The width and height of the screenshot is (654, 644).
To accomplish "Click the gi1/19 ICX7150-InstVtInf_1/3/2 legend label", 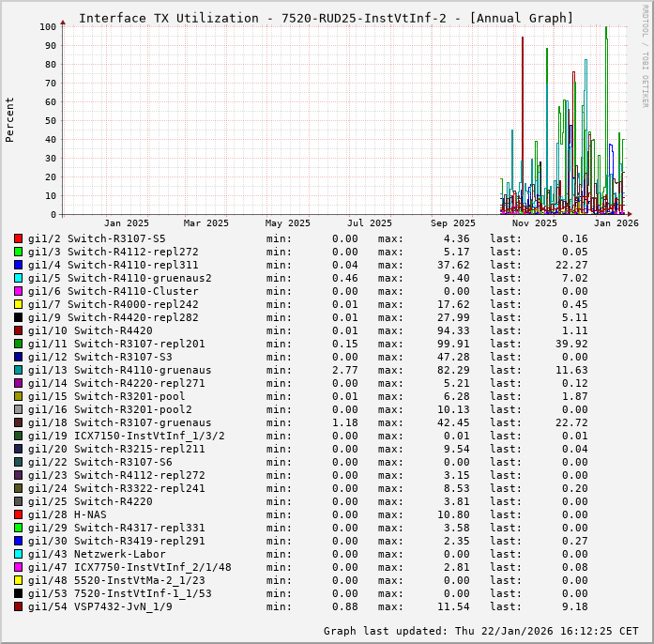I will tap(126, 436).
